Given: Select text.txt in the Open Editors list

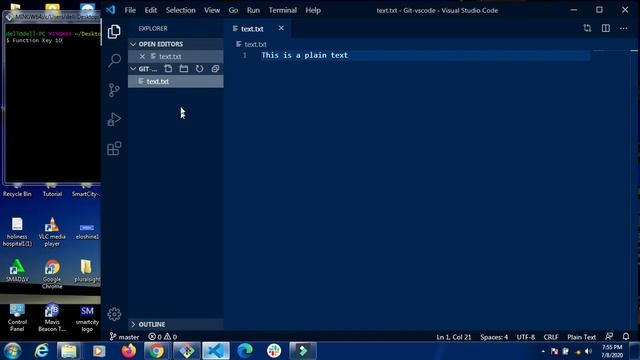Looking at the screenshot, I should click(176, 56).
